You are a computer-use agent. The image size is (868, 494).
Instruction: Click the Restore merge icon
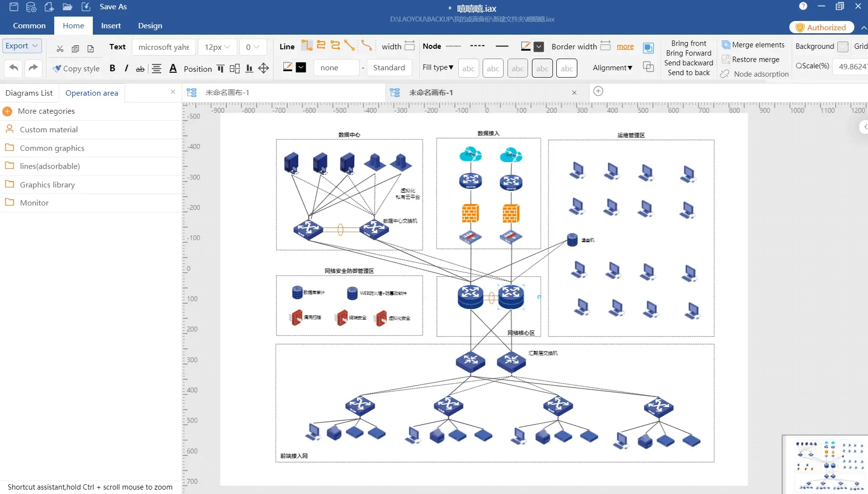pyautogui.click(x=726, y=60)
